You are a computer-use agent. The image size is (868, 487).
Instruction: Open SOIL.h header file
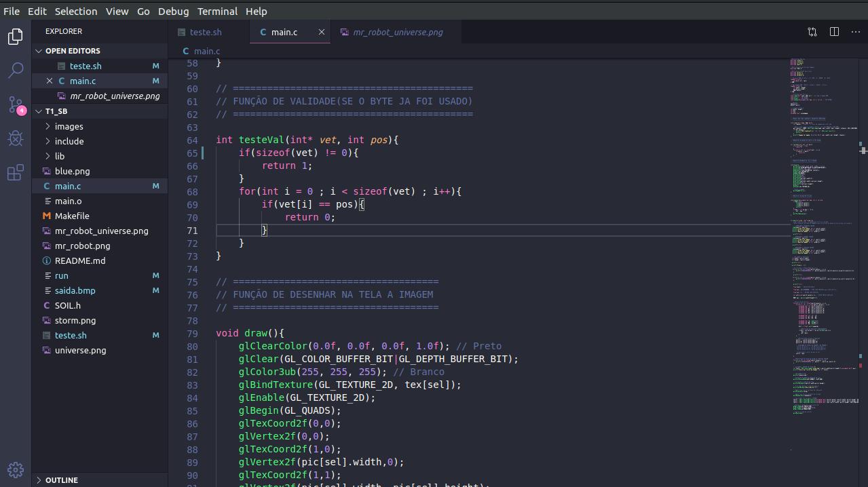point(100,305)
